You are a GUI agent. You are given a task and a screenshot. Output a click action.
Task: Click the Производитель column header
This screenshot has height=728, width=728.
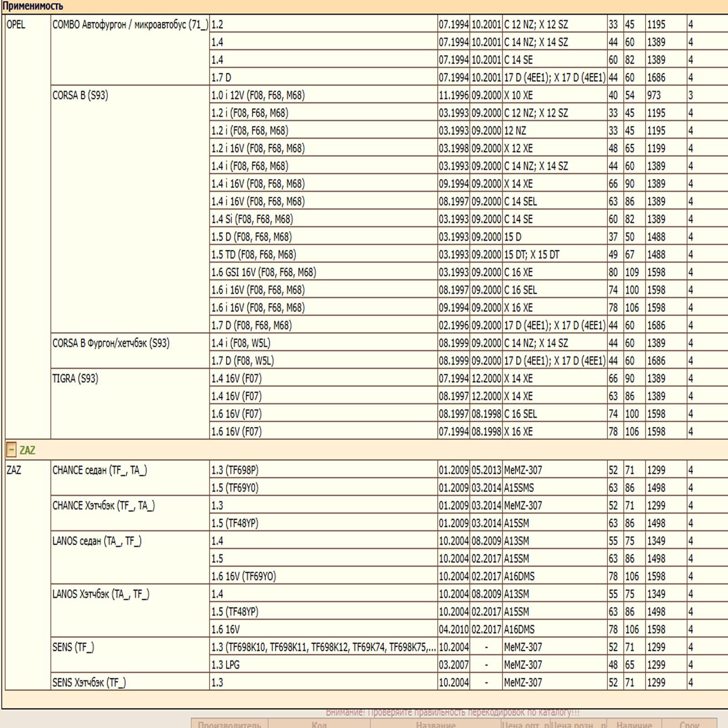pos(229,724)
